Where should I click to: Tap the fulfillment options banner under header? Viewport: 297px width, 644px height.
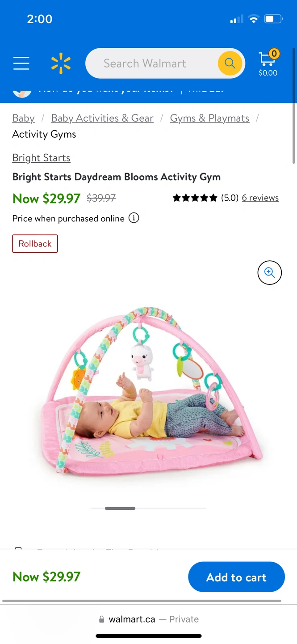(148, 91)
